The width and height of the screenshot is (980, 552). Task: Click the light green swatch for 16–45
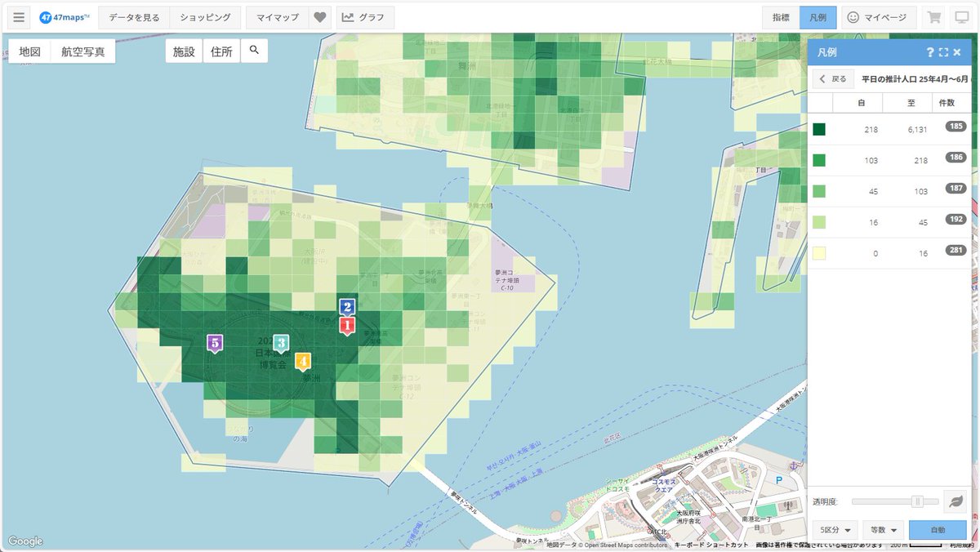[819, 222]
